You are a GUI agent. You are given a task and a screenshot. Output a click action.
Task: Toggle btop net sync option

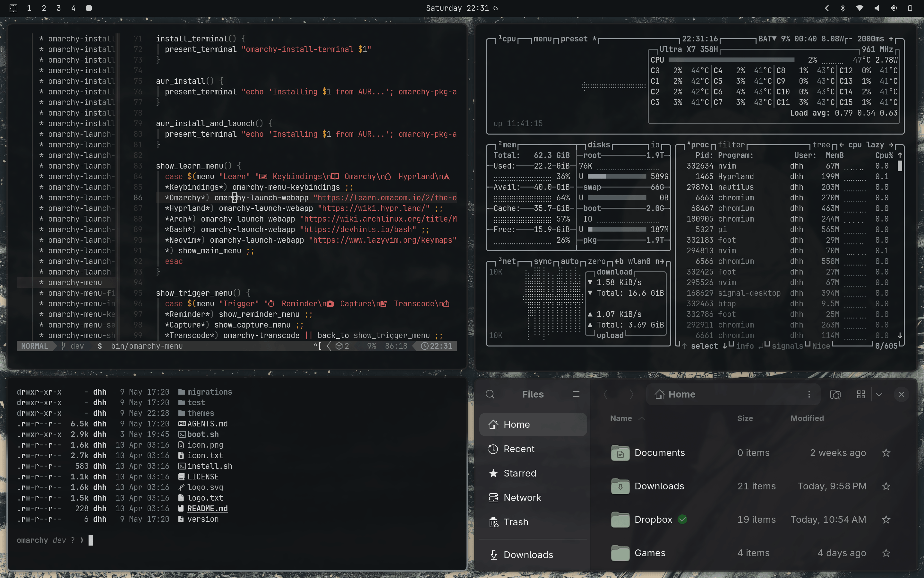point(543,261)
